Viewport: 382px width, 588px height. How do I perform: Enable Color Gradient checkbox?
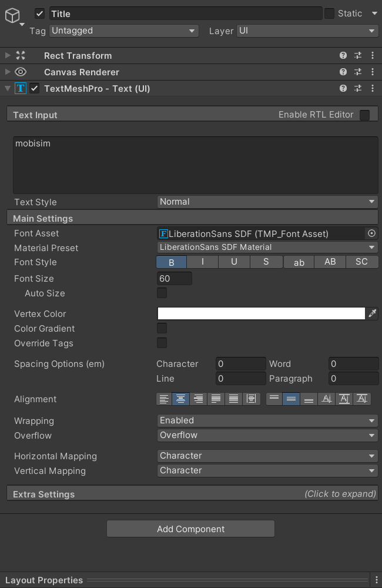(162, 328)
